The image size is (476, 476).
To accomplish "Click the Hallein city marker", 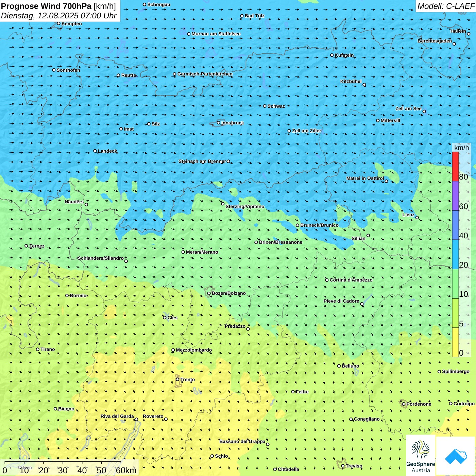I will (x=469, y=34).
